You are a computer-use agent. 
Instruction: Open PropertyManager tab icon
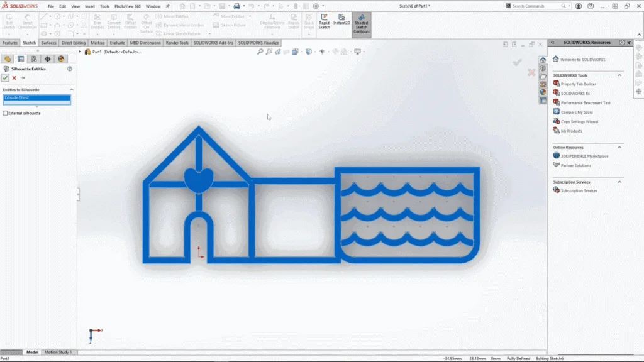click(21, 59)
